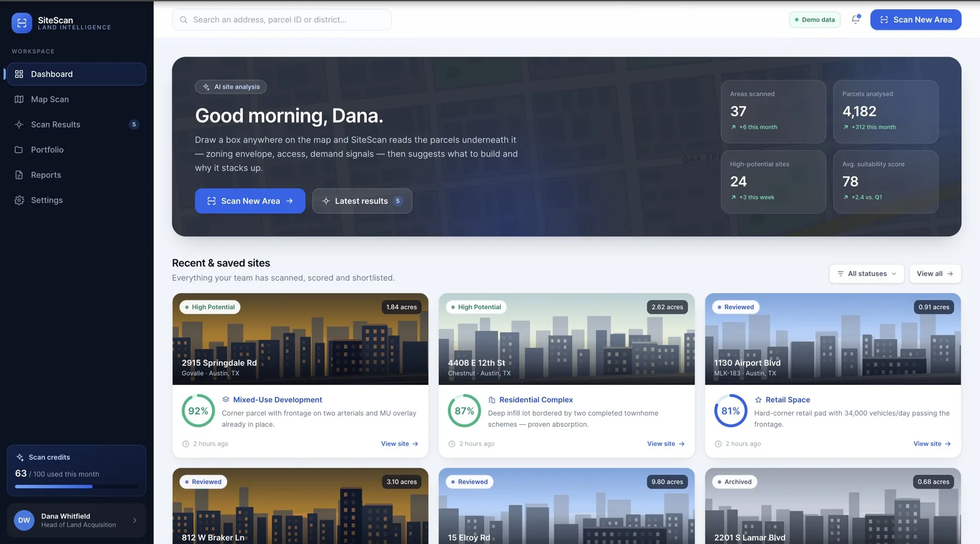Open the 1130 Airport Blvd card image
Viewport: 980px width, 544px height.
832,339
